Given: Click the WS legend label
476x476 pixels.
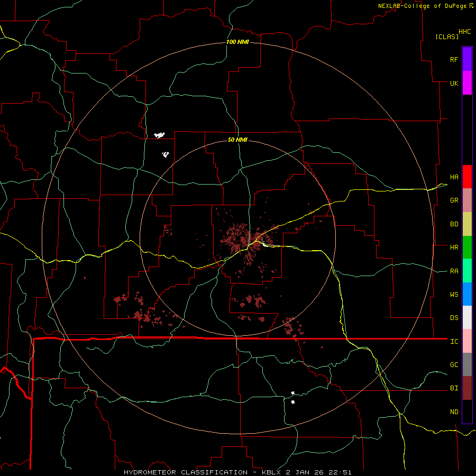Looking at the screenshot, I should pyautogui.click(x=454, y=295).
